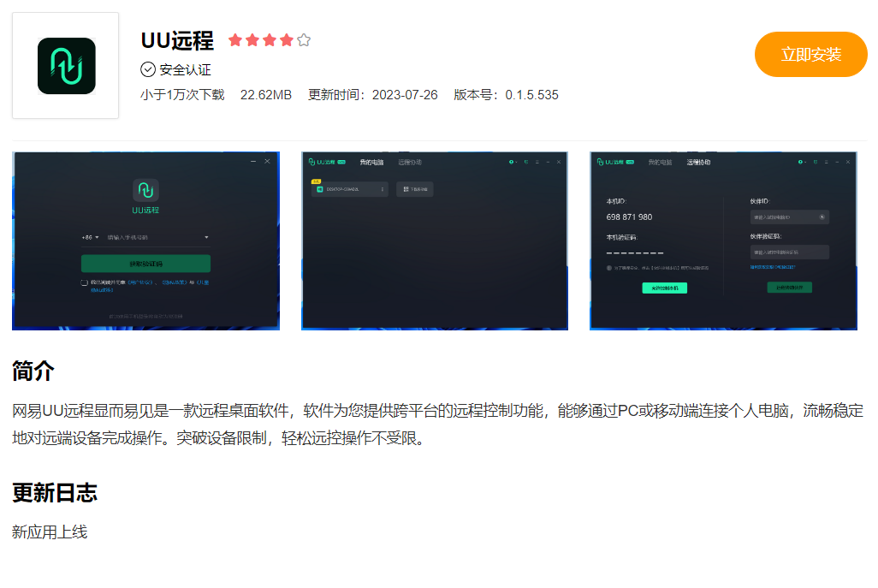This screenshot has height=588, width=878.
Task: Open the screenshot showing ID 698 871 980
Action: click(723, 241)
